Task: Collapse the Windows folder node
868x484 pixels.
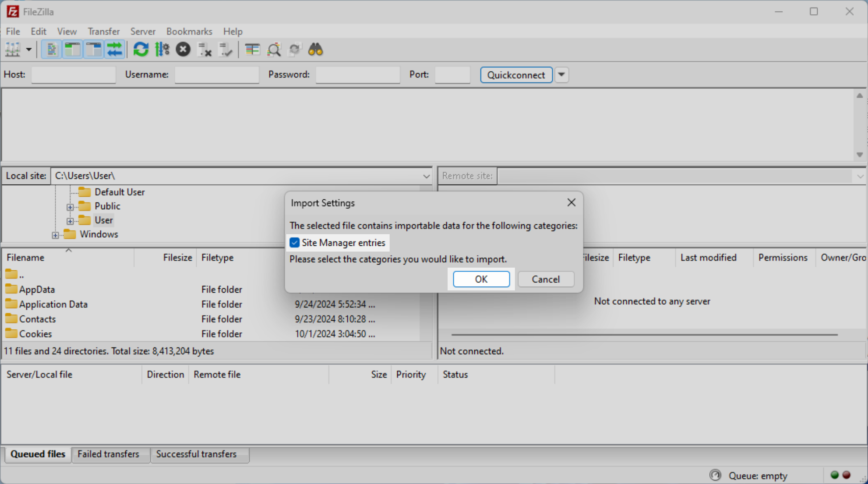Action: coord(55,235)
